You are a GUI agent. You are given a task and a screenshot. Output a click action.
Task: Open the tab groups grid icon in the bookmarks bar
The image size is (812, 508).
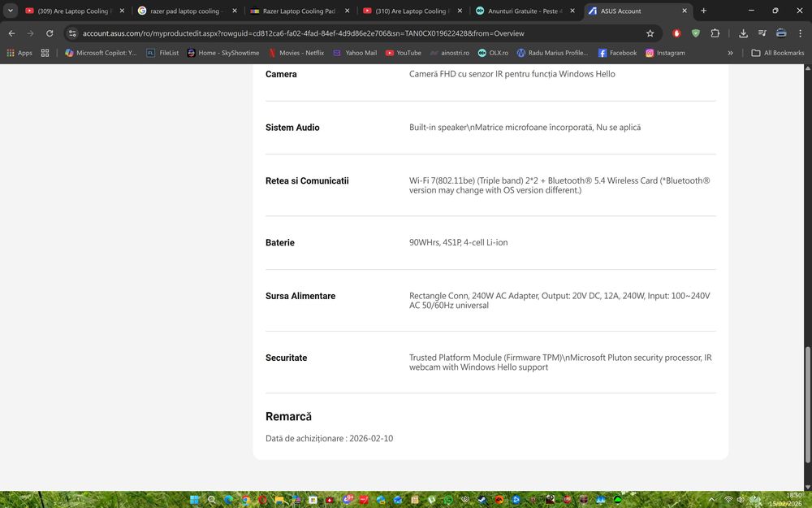[45, 53]
